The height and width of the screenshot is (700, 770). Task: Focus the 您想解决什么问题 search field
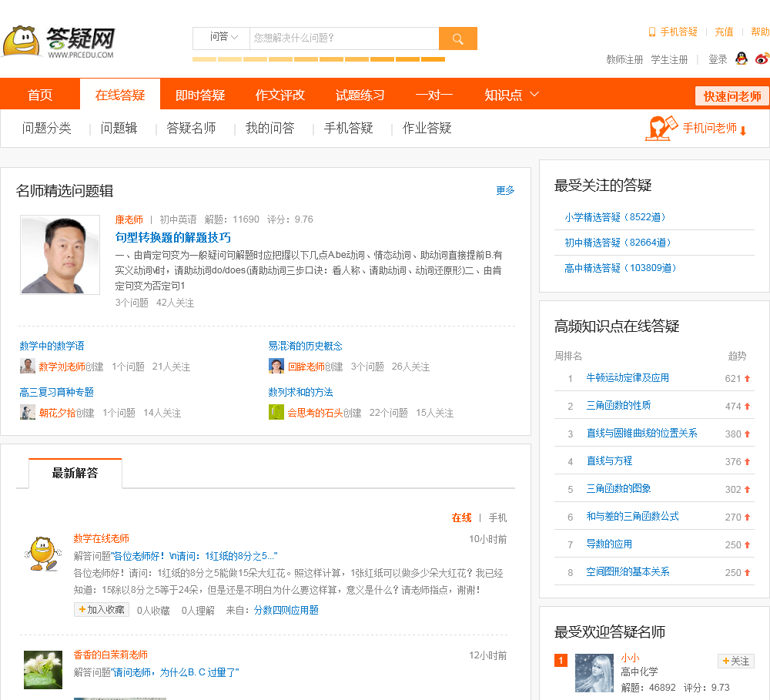344,39
